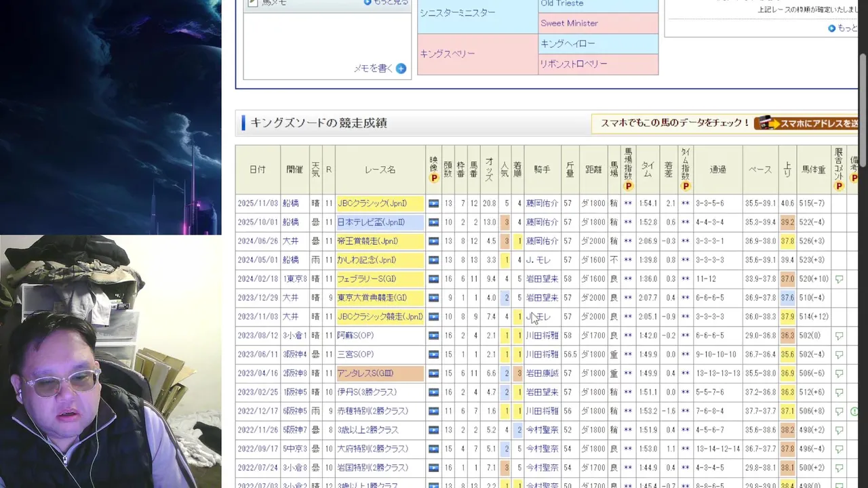Open stable comment icon for 伊丹S row
868x488 pixels.
coord(839,392)
